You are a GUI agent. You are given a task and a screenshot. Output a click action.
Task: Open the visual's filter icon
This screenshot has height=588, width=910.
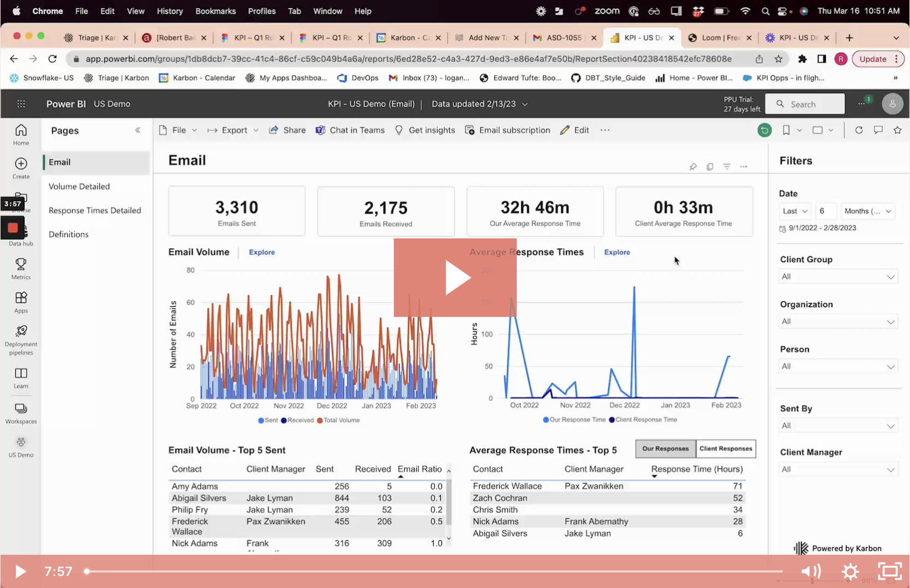coord(727,167)
